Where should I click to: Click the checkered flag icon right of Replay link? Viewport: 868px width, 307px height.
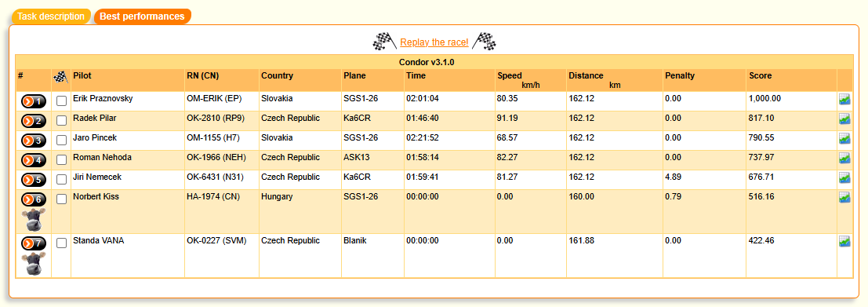(485, 42)
